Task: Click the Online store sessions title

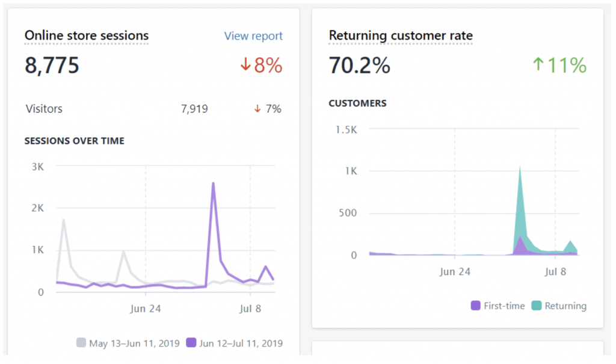Action: pyautogui.click(x=87, y=35)
